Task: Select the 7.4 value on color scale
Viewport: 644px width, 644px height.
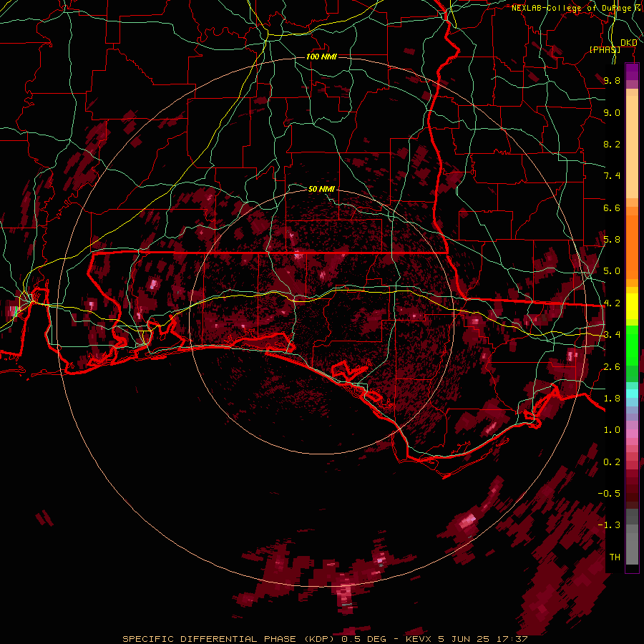Action: point(612,176)
